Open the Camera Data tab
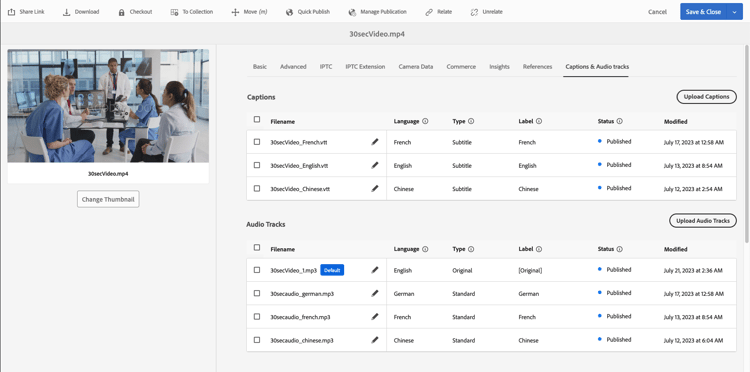The image size is (750, 372). click(x=416, y=66)
